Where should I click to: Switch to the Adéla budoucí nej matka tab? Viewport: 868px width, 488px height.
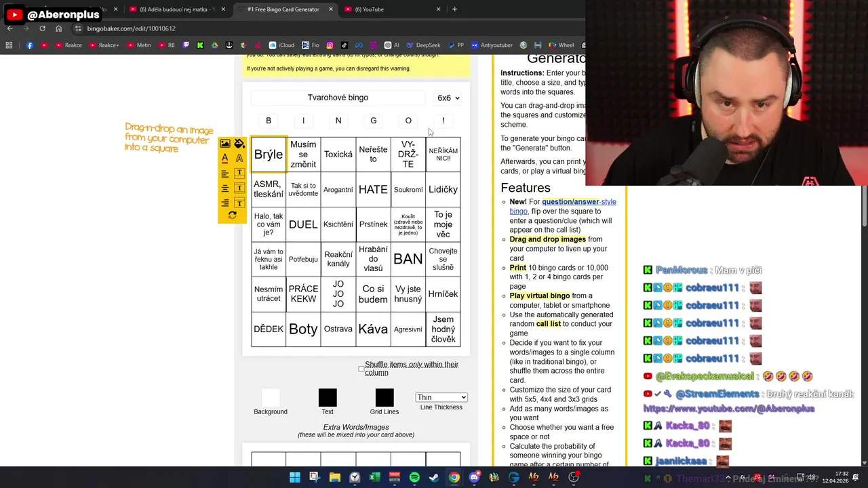(x=178, y=9)
